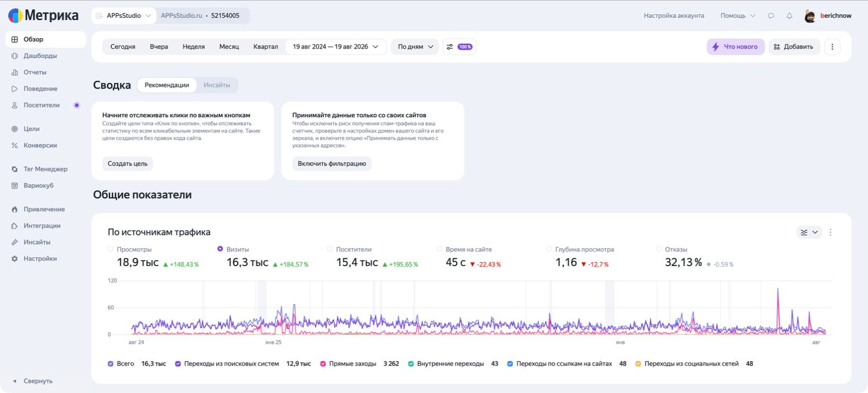Open the Settings gear in sidebar
This screenshot has width=868, height=393.
pos(15,259)
